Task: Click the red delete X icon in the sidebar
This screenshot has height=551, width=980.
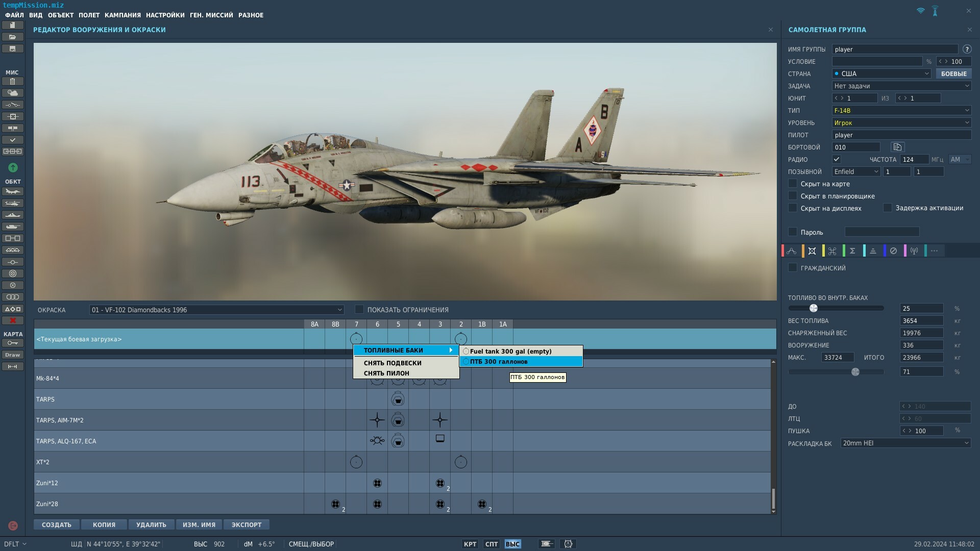Action: (13, 320)
